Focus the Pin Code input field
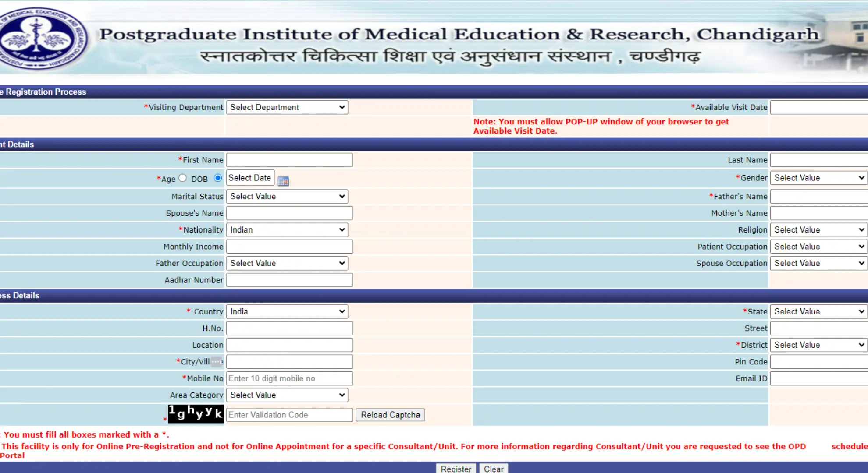This screenshot has width=868, height=473. [x=819, y=361]
